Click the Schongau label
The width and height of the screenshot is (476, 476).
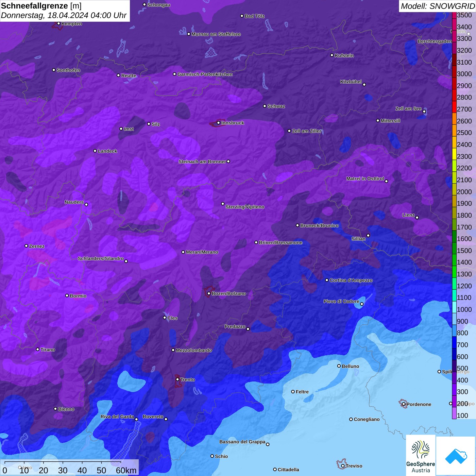(159, 5)
